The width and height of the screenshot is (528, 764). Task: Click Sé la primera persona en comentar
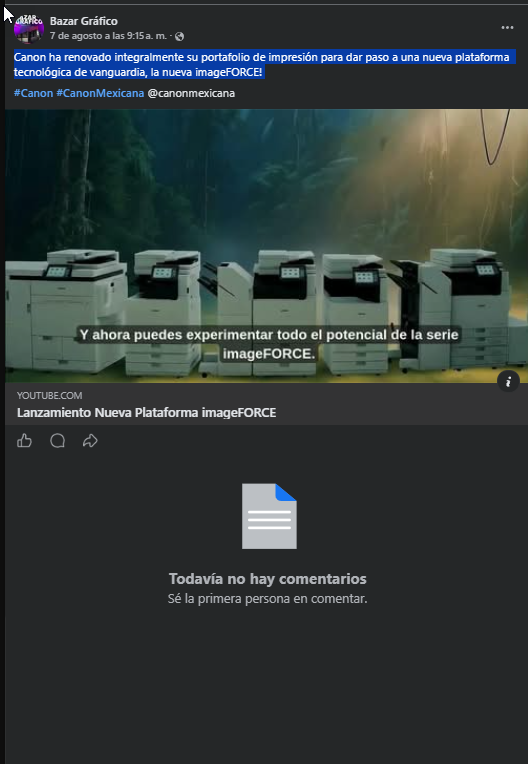(267, 598)
